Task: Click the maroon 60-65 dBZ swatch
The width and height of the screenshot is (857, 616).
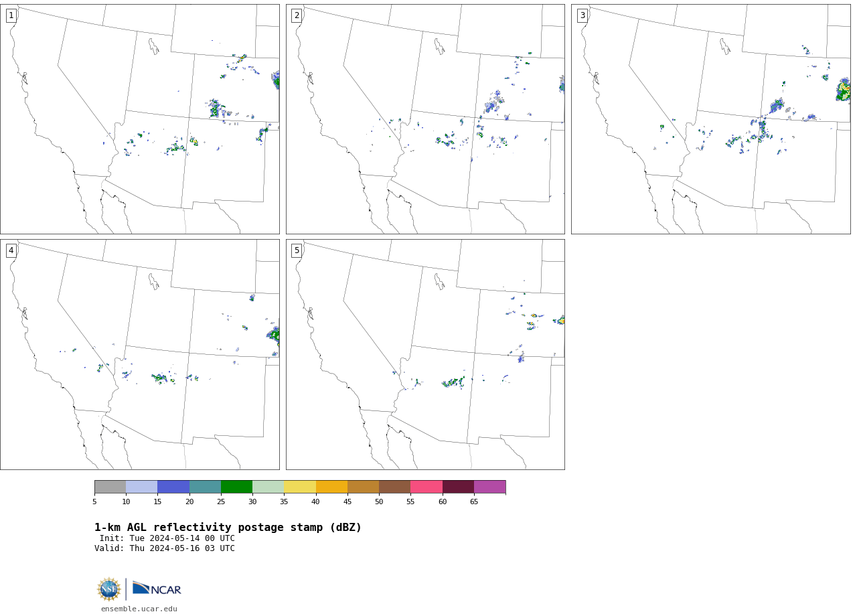Action: (x=458, y=487)
